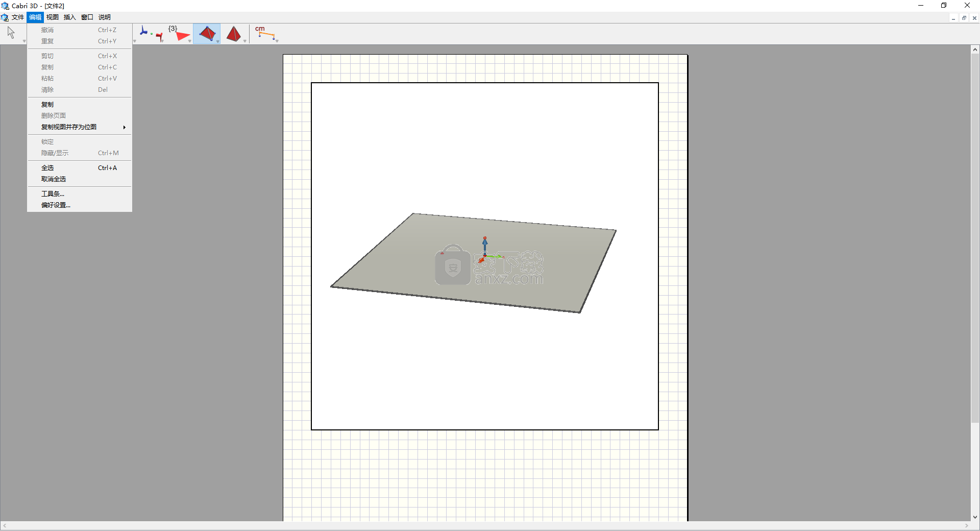The image size is (980, 531).
Task: Open the 插入 menu
Action: coord(70,17)
